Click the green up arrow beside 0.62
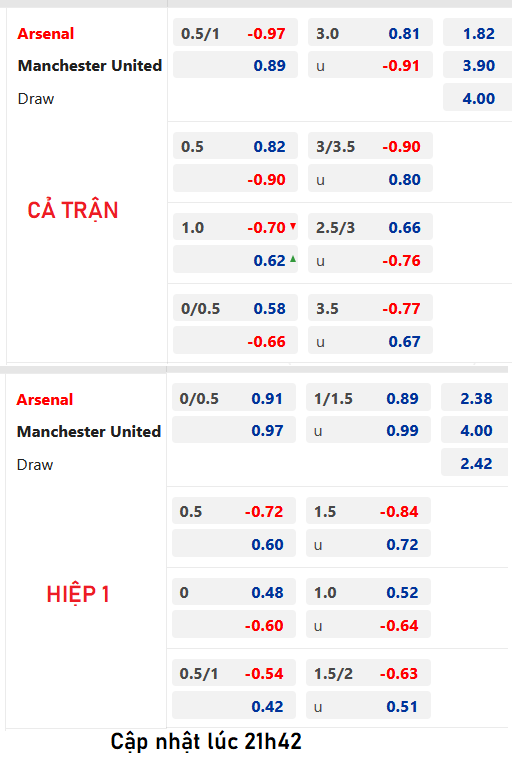 293,259
